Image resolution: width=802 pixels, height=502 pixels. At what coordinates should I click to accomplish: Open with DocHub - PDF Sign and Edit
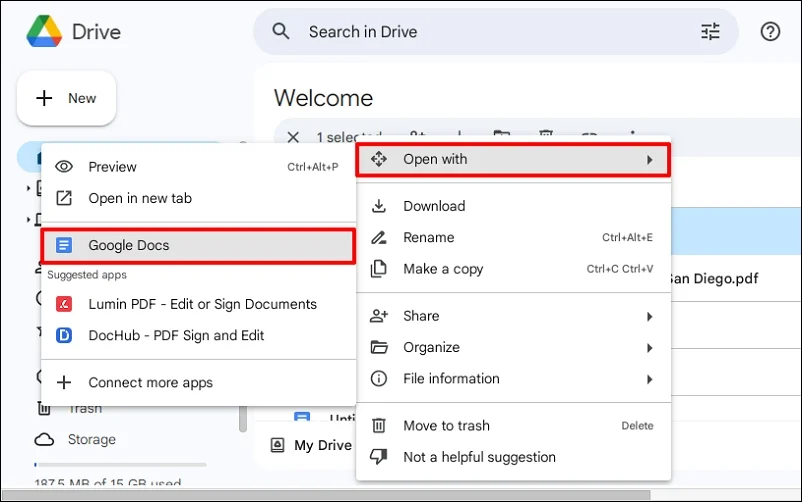tap(198, 335)
